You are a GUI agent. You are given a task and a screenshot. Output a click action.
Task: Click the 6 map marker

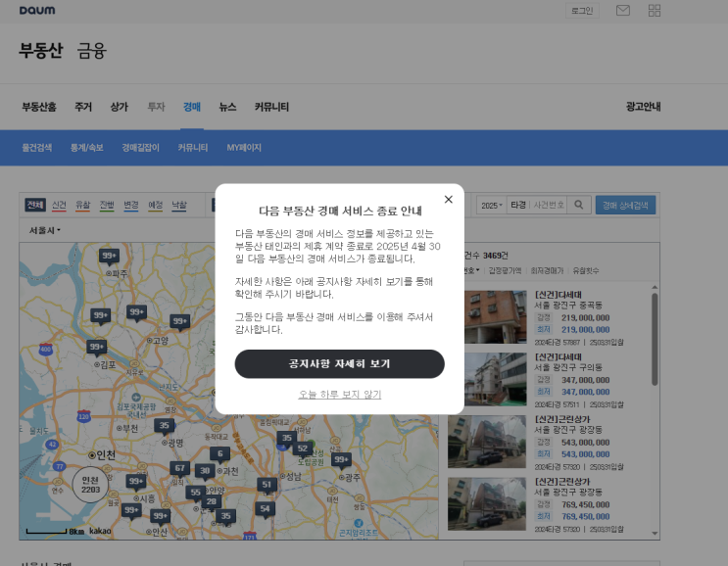coord(219,454)
